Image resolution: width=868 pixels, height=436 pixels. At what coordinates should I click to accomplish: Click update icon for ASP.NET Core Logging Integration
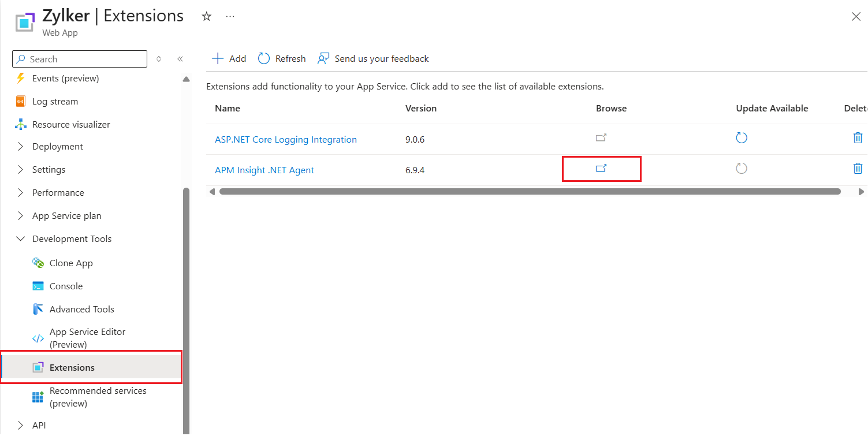click(x=742, y=138)
